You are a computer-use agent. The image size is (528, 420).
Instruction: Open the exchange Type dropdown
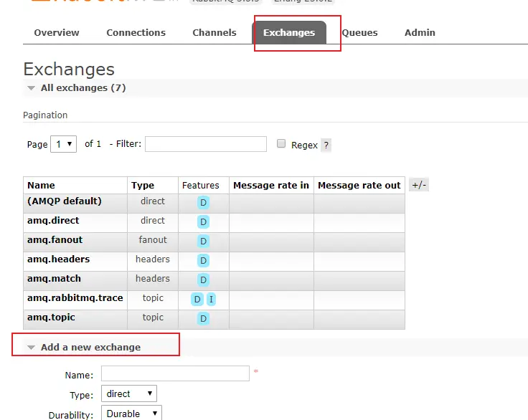pos(129,393)
